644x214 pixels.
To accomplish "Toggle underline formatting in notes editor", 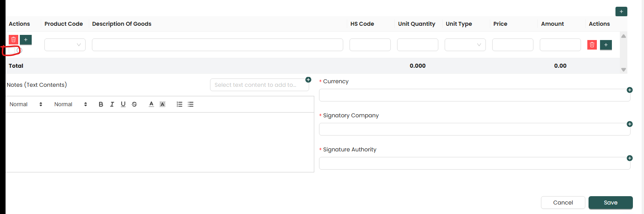I will pyautogui.click(x=123, y=104).
